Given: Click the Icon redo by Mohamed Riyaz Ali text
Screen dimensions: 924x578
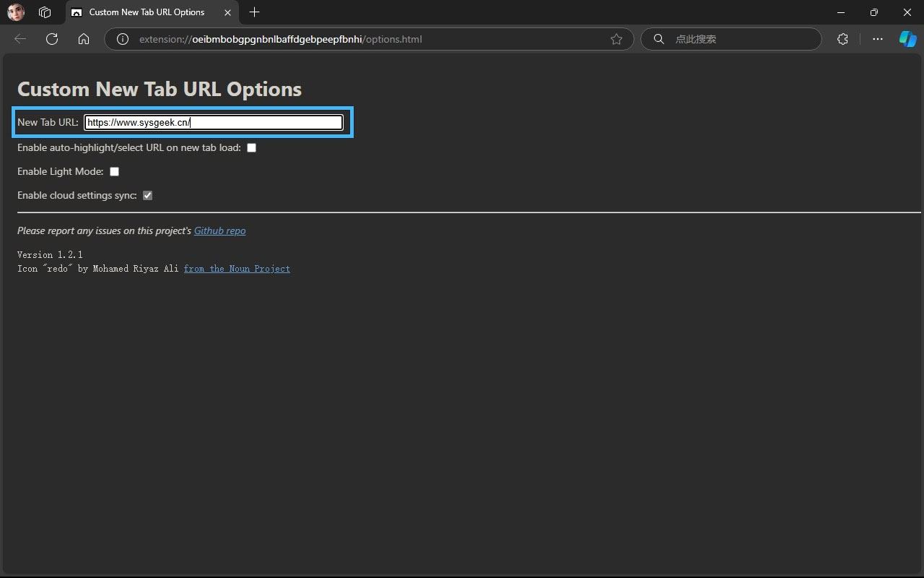Looking at the screenshot, I should click(98, 269).
